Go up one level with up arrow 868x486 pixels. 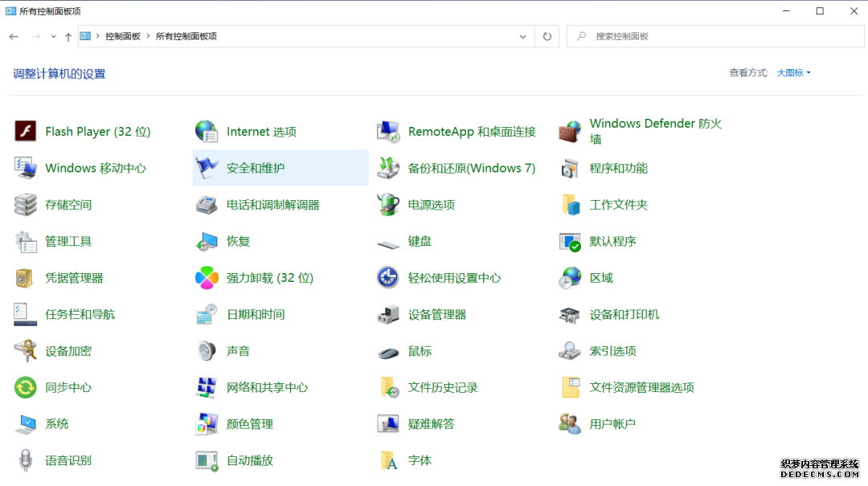(x=68, y=36)
